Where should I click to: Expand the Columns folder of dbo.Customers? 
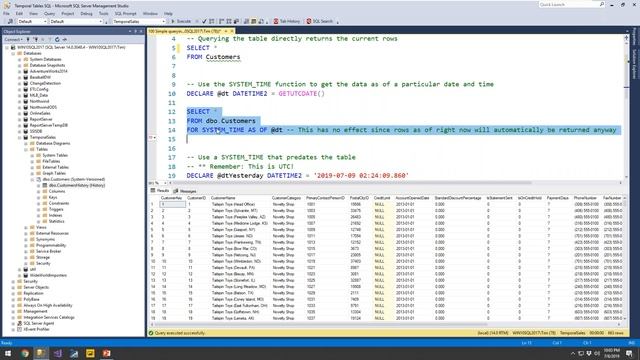tap(39, 191)
